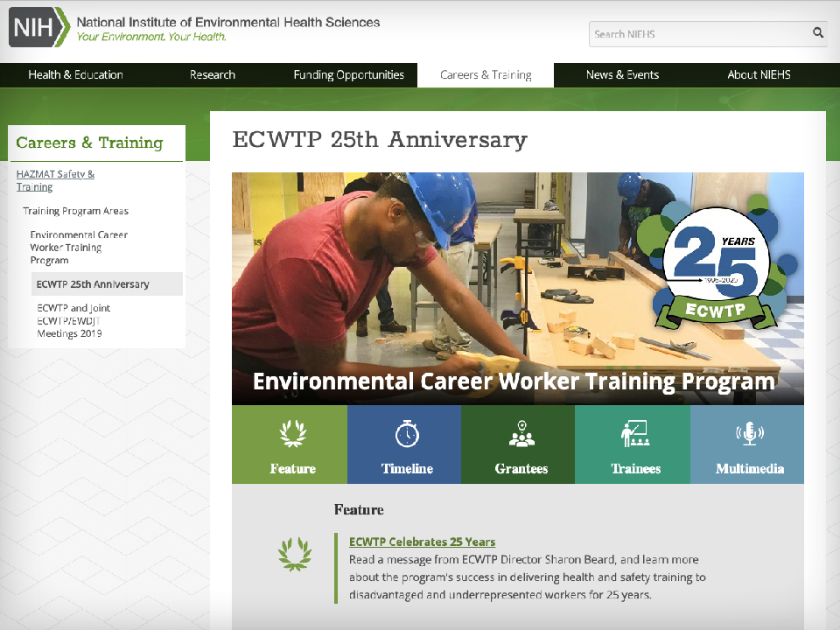The image size is (840, 630).
Task: Open Training Program Areas in sidebar
Action: click(x=75, y=211)
